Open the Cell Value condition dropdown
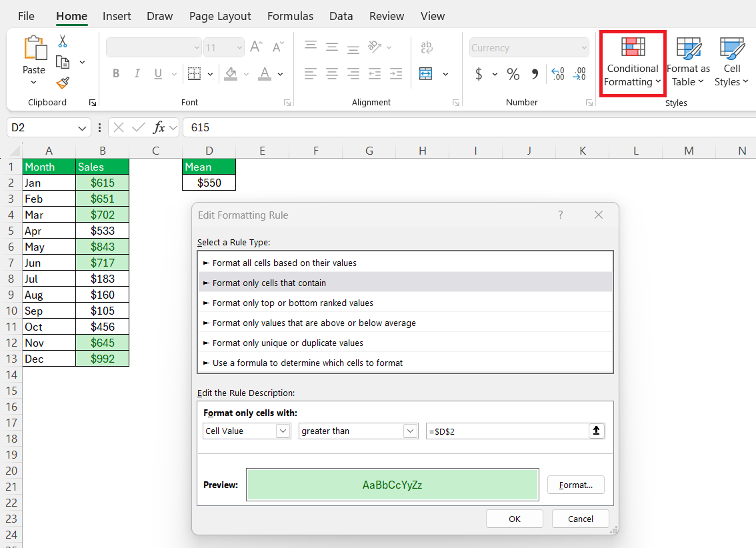Image resolution: width=756 pixels, height=548 pixels. tap(283, 431)
